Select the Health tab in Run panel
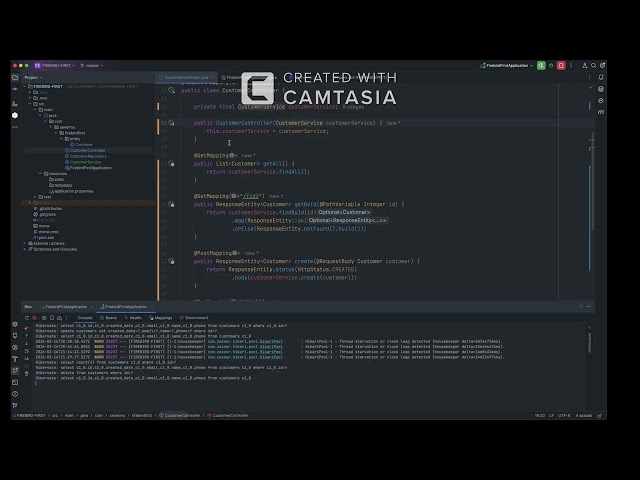 coord(133,318)
